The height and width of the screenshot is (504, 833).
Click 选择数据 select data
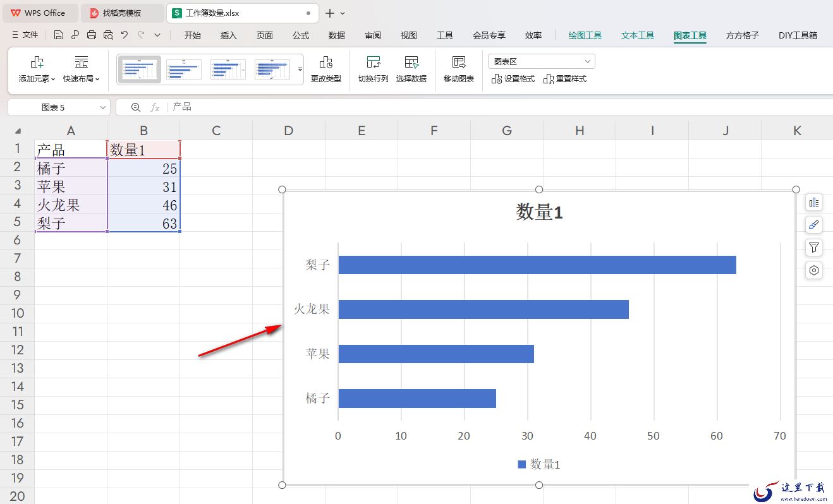tap(411, 70)
